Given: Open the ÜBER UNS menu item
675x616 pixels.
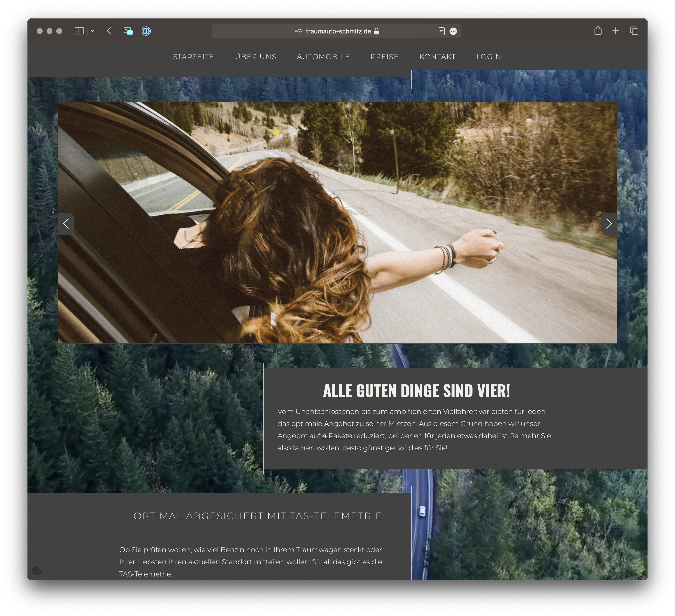Looking at the screenshot, I should coord(256,57).
